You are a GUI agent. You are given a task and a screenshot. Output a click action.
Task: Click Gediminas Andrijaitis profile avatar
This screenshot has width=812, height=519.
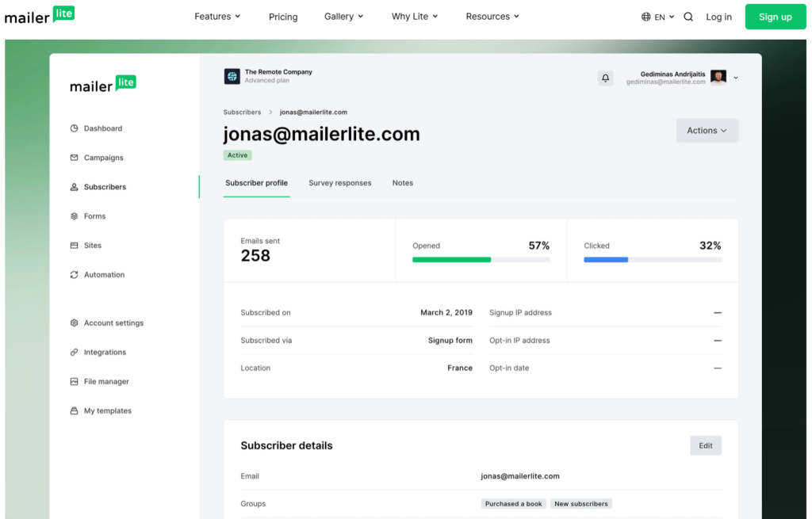point(718,78)
